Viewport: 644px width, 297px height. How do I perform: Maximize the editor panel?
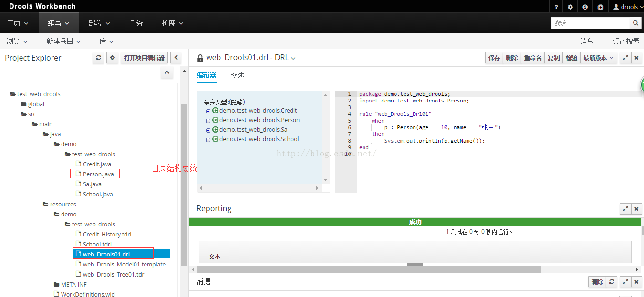click(625, 58)
